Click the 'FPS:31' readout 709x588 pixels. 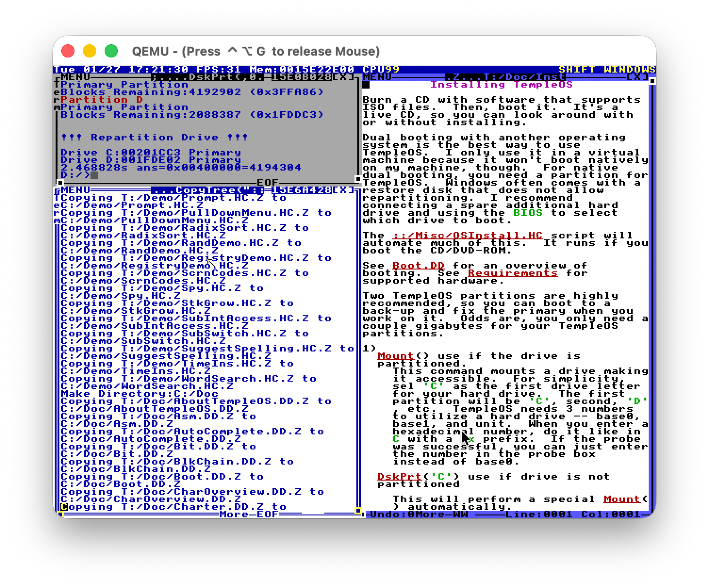click(x=219, y=69)
